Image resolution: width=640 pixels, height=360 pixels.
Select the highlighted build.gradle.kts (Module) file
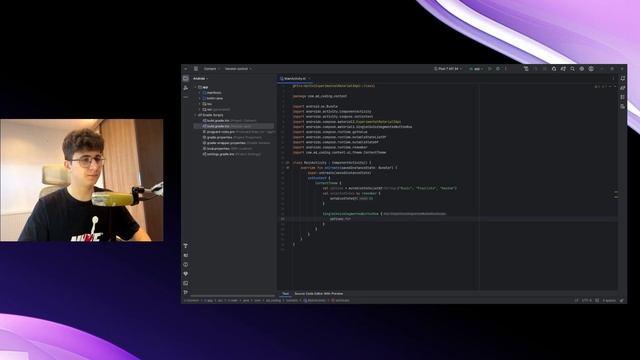(x=234, y=126)
